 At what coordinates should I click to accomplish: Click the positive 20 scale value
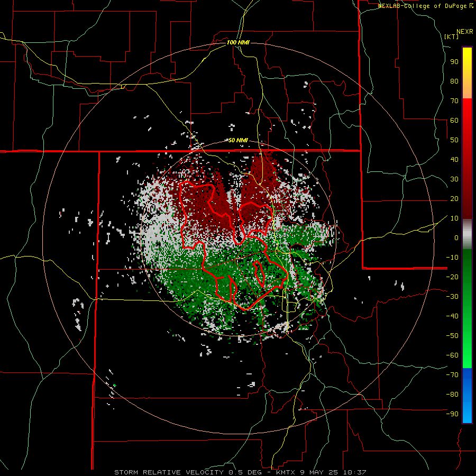coord(454,198)
